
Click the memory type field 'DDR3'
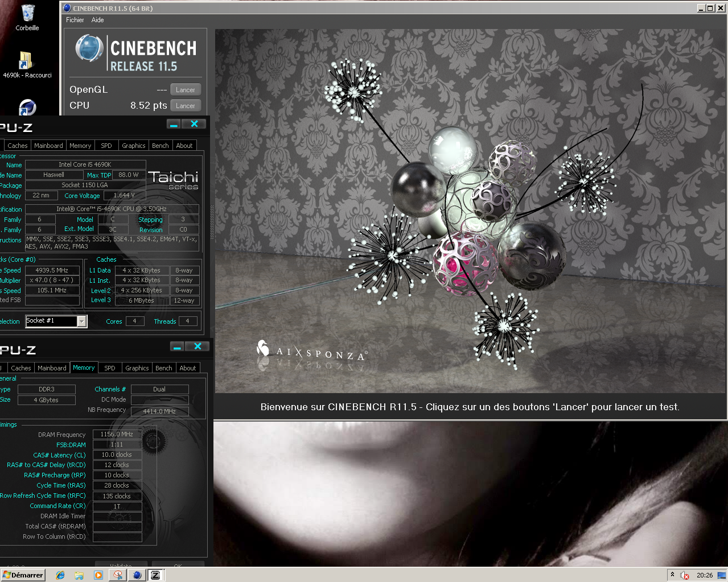pyautogui.click(x=47, y=389)
